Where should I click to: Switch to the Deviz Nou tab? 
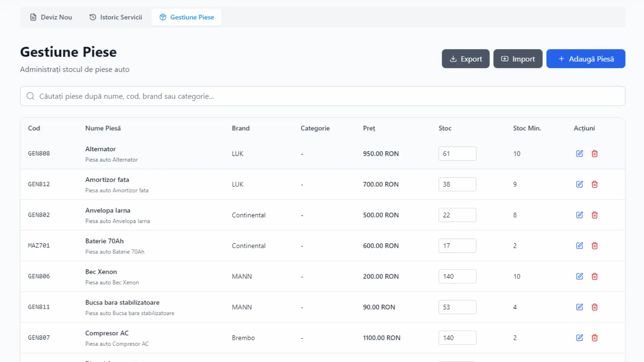pos(51,17)
